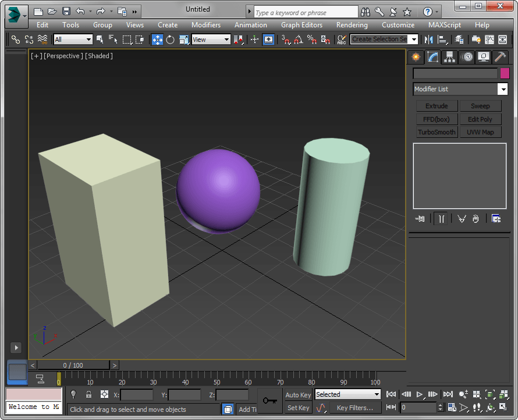
Task: Click the Undo arrow icon
Action: coord(80,11)
